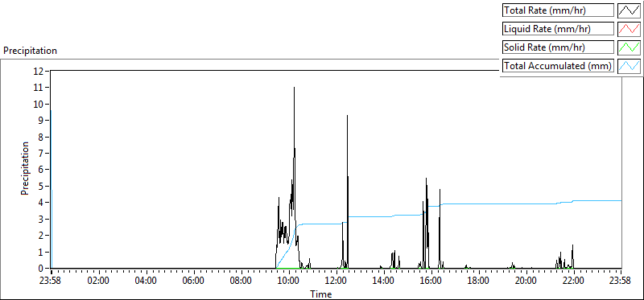Select the Solid Rate (mm/hr) legend label
The image size is (644, 300).
pyautogui.click(x=558, y=47)
